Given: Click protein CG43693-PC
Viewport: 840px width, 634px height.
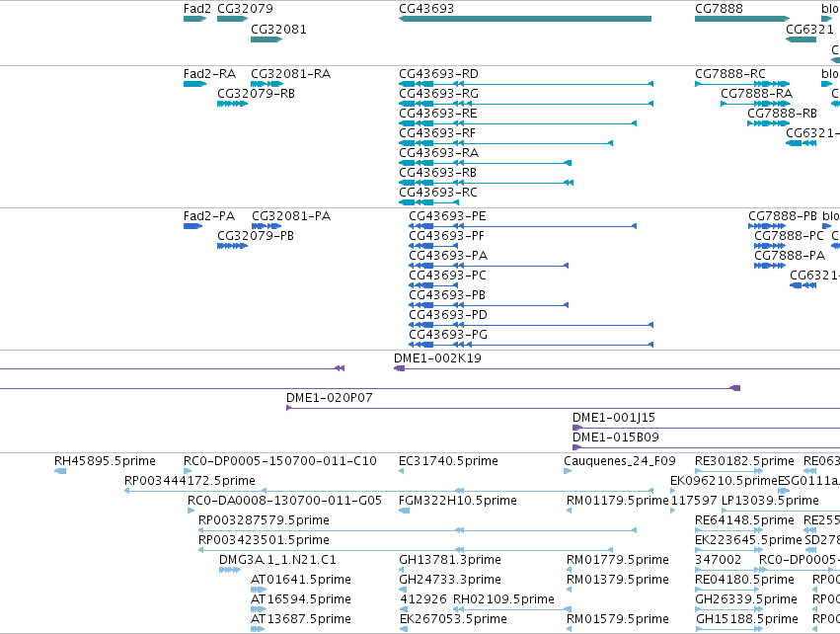Looking at the screenshot, I should (x=433, y=285).
